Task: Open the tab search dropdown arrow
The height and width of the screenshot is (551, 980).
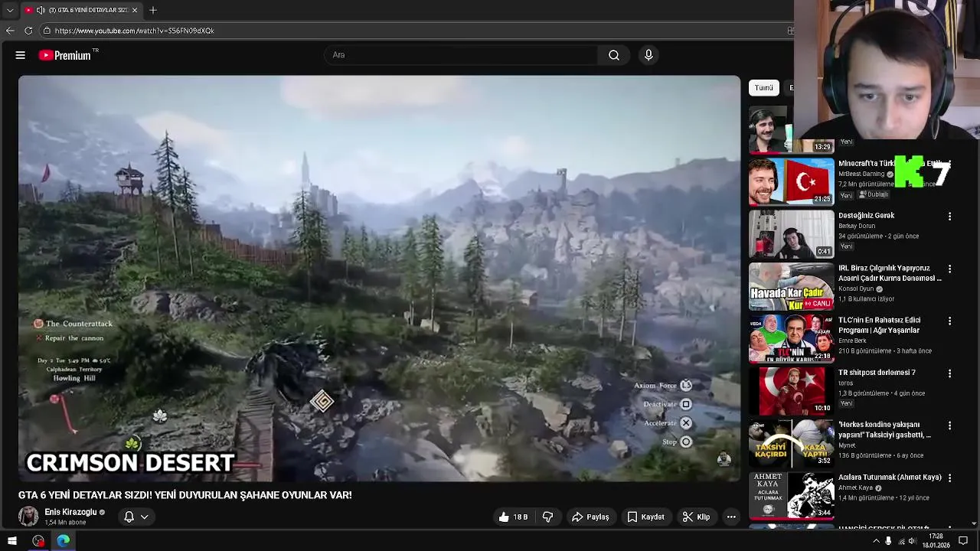Action: (x=9, y=10)
